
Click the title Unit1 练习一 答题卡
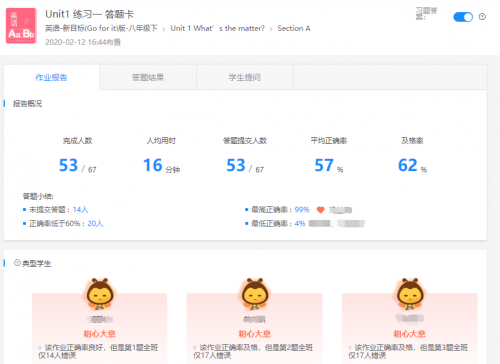tap(89, 14)
